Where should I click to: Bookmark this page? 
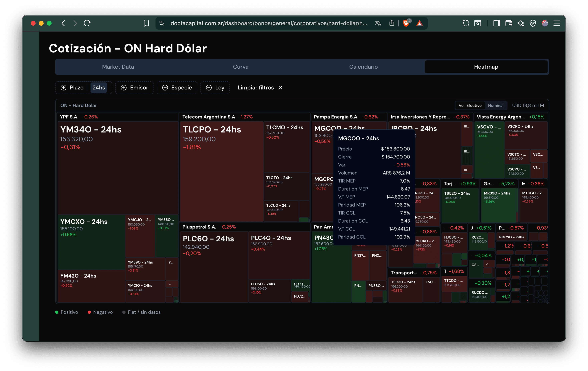(146, 23)
